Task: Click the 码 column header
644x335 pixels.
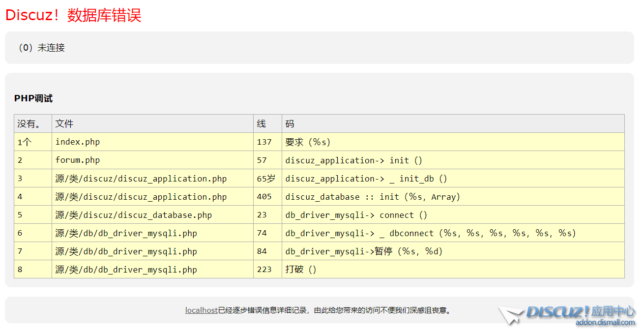Action: pyautogui.click(x=290, y=123)
